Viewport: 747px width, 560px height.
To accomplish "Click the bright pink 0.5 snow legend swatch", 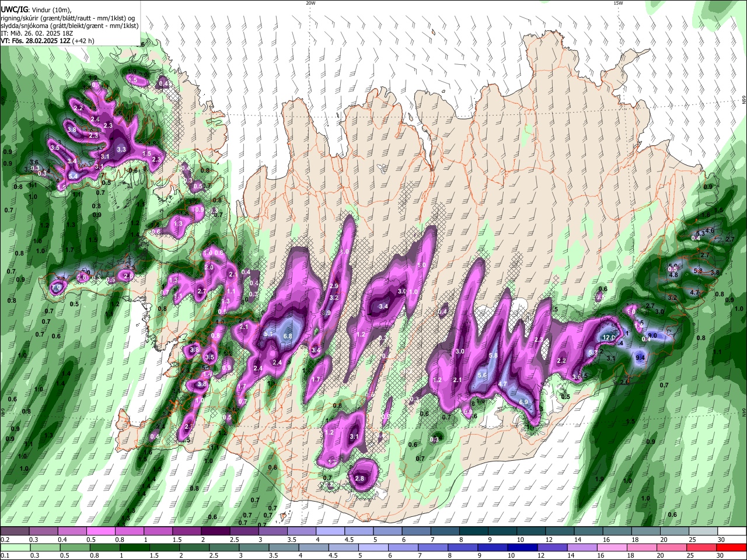I will (x=102, y=531).
